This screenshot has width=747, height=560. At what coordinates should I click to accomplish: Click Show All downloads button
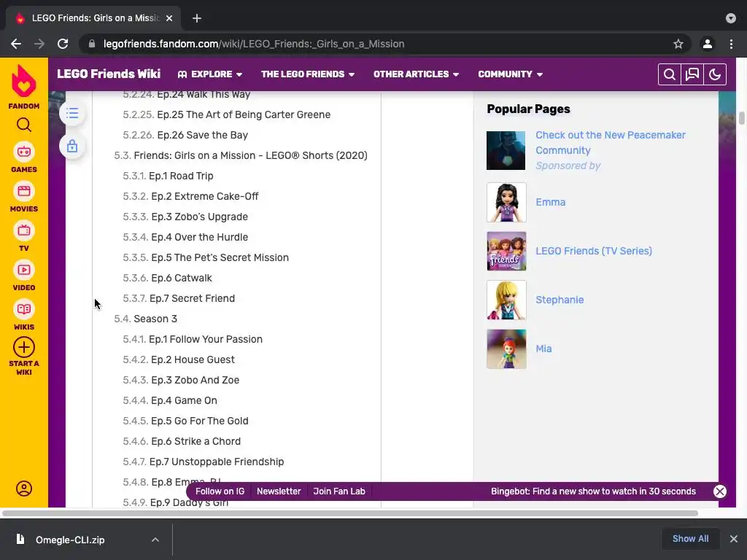690,539
